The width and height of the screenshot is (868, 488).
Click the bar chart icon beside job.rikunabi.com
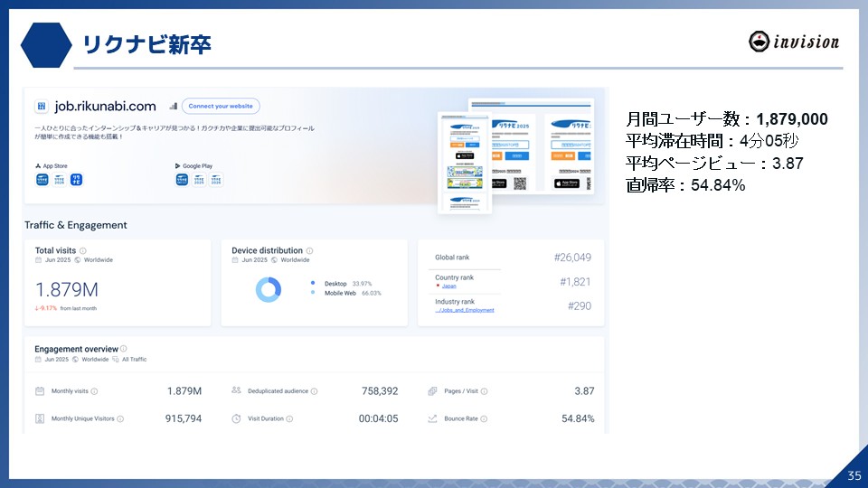click(174, 106)
